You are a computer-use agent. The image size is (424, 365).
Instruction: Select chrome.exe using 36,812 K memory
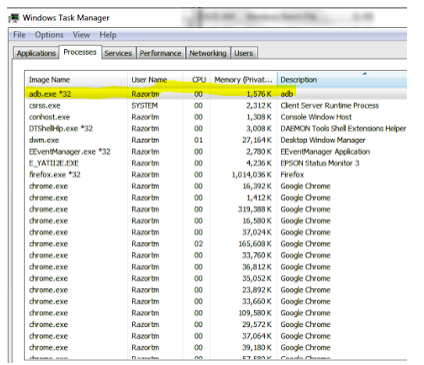(x=216, y=267)
